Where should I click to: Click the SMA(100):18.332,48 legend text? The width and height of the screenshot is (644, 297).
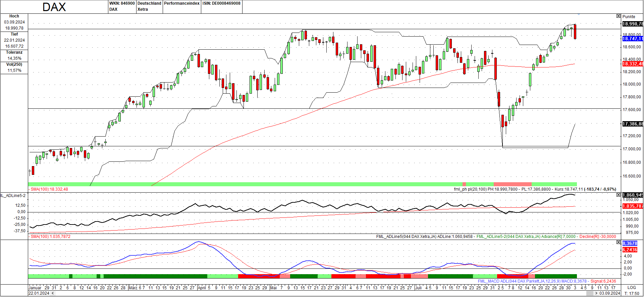coord(49,189)
